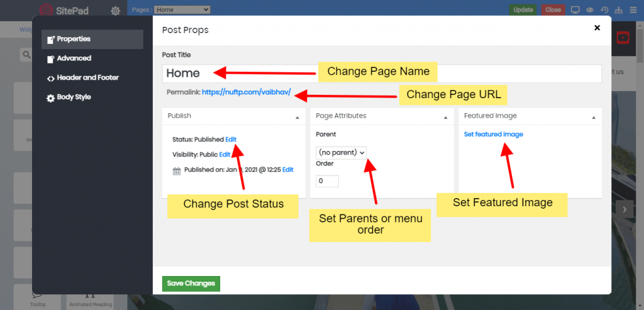Viewport: 644px width, 310px height.
Task: Open the Pages dropdown showing Home
Action: (x=182, y=10)
